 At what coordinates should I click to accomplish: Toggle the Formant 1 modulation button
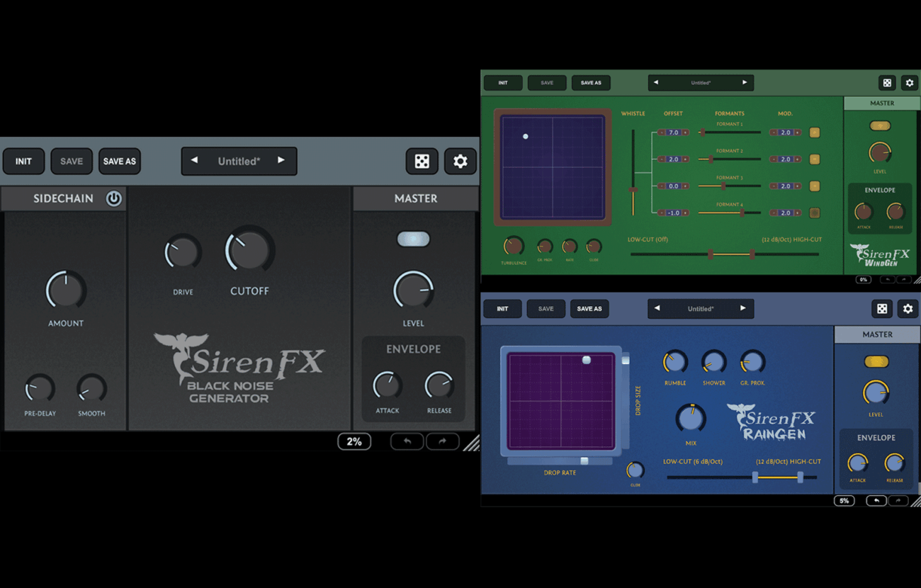815,132
